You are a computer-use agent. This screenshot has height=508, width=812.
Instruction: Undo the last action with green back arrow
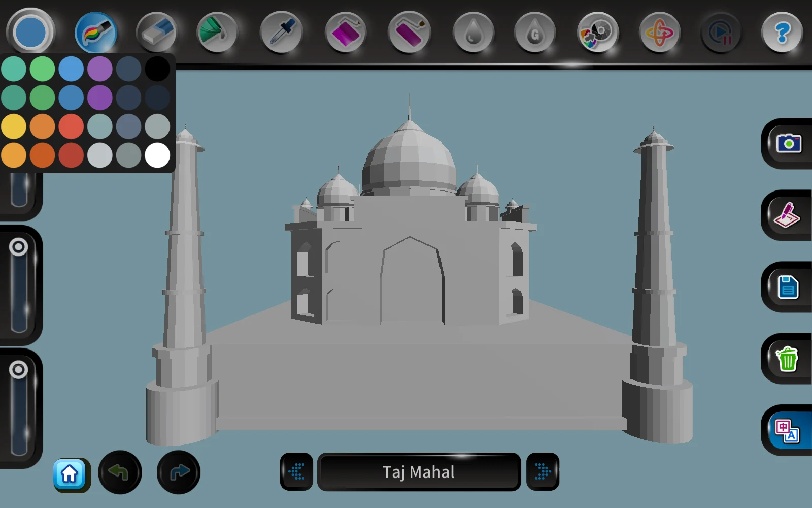pos(120,472)
